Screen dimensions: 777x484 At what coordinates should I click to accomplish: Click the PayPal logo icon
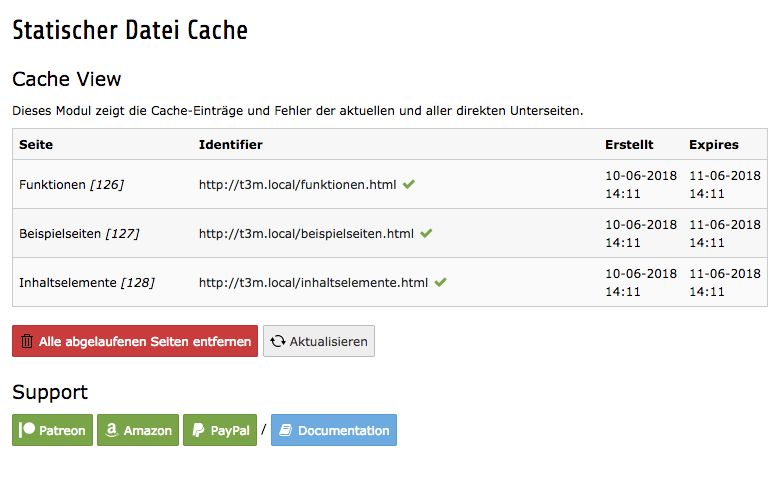[x=198, y=430]
